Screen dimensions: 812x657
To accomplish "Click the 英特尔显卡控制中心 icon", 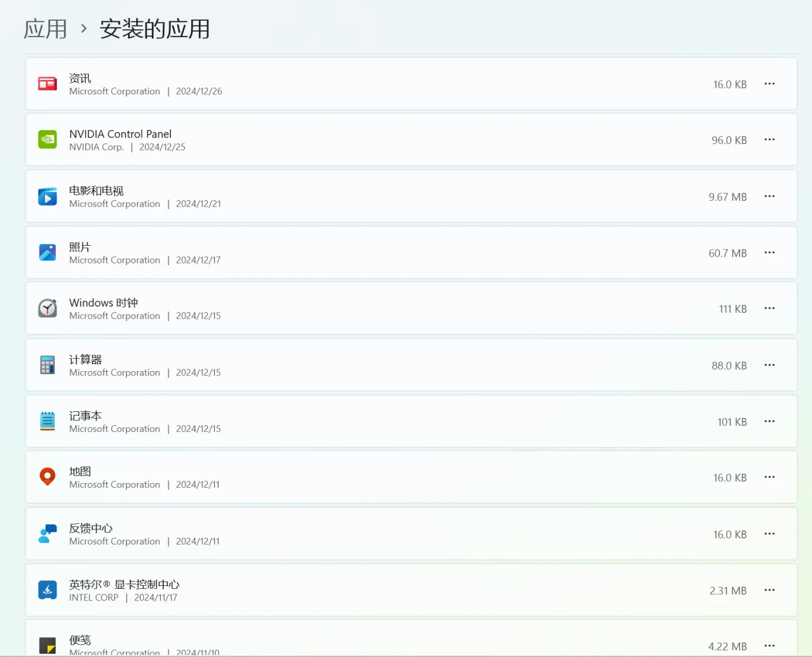I will (47, 589).
